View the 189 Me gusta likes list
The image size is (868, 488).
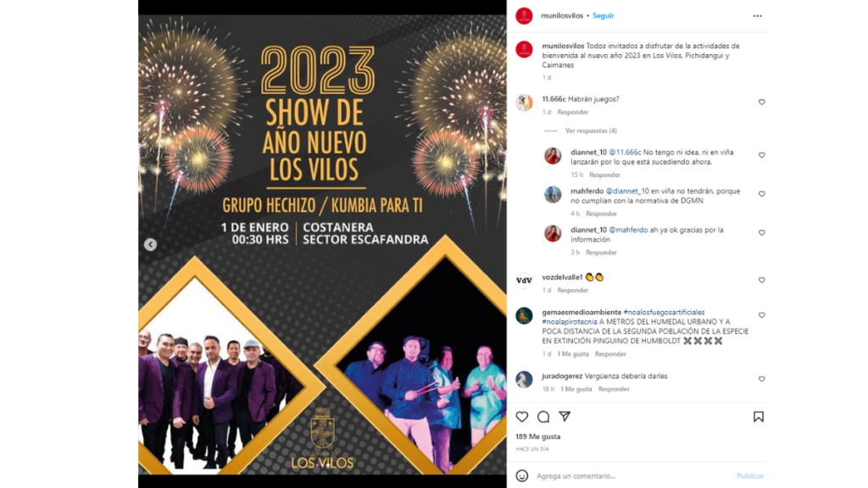538,436
